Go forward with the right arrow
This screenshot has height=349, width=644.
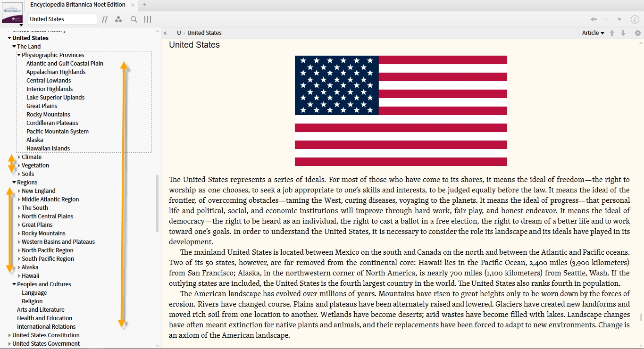(606, 19)
